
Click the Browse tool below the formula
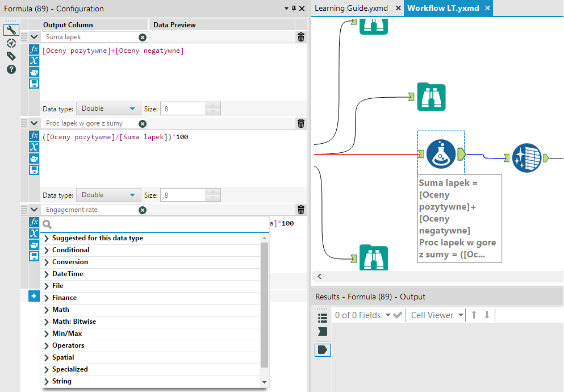(x=374, y=257)
